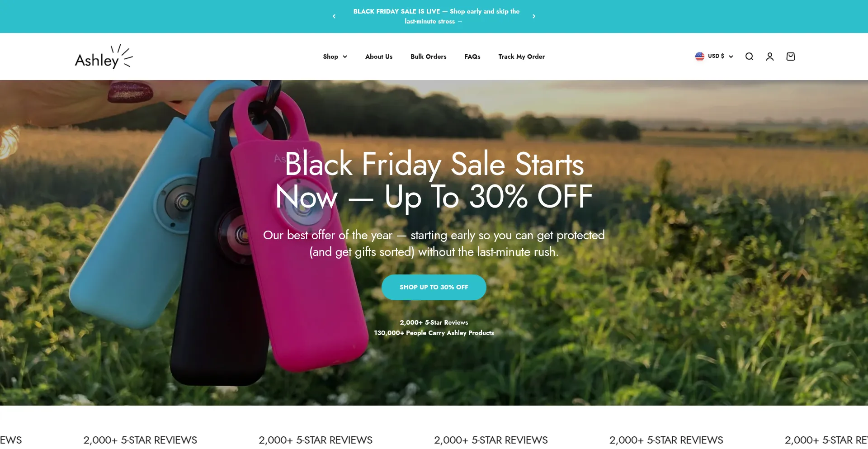Open the shopping cart bag icon
This screenshot has height=449, width=868.
(x=791, y=57)
